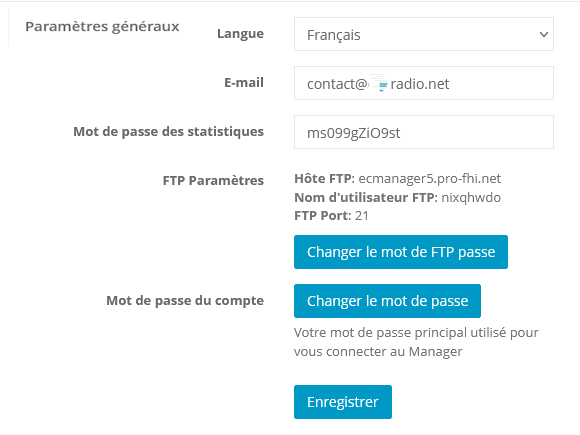Click the Mot de passe des statistiques label
This screenshot has height=435, width=580.
169,132
